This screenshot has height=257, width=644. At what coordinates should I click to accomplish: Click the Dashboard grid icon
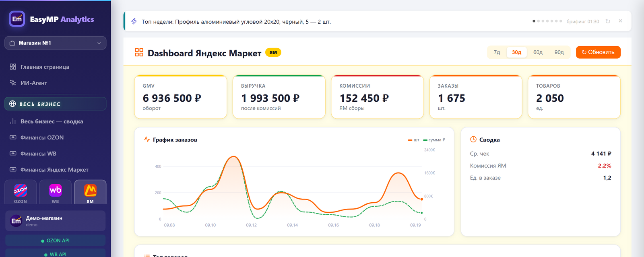[x=139, y=52]
